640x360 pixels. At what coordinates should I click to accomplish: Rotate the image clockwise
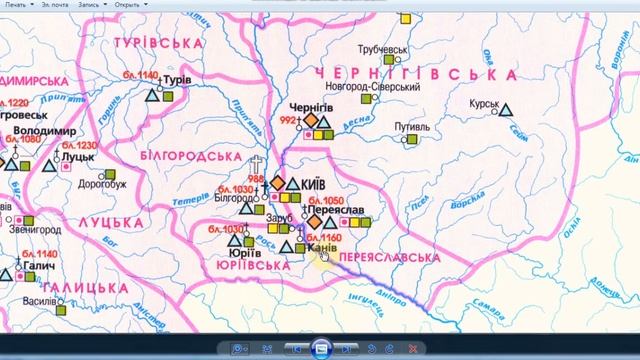(x=389, y=349)
